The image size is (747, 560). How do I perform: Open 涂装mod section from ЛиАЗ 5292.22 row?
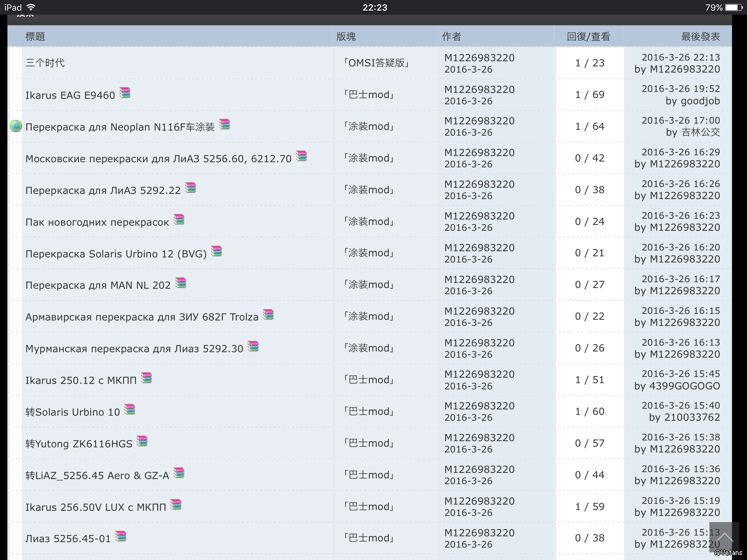[369, 190]
